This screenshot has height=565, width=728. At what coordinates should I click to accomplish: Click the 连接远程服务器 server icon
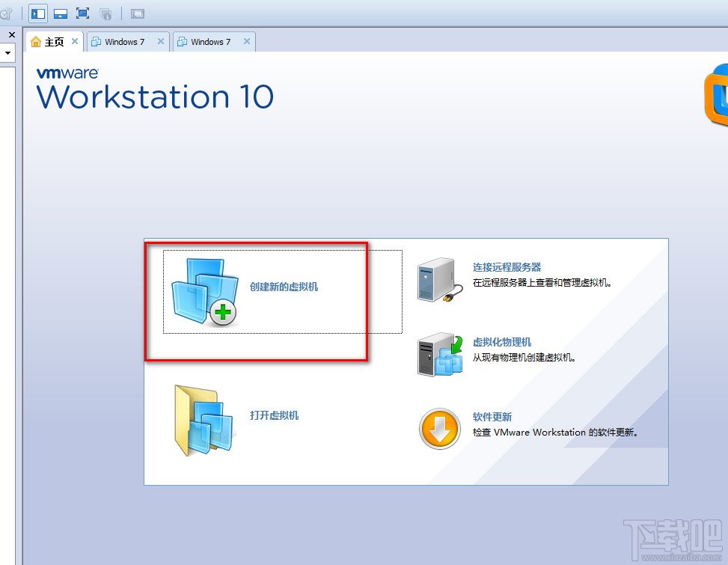pos(440,280)
